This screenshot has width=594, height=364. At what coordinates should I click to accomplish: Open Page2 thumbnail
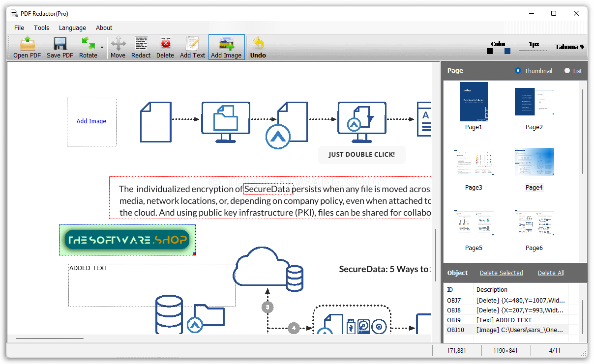coord(534,102)
